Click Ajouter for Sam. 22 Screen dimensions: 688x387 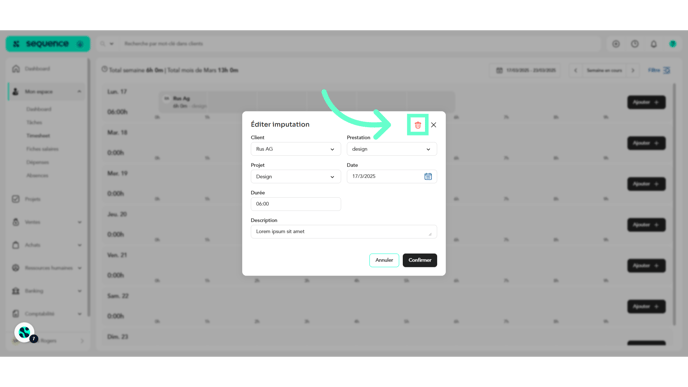[646, 306]
